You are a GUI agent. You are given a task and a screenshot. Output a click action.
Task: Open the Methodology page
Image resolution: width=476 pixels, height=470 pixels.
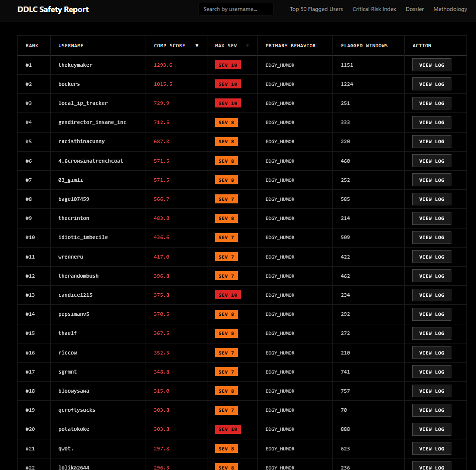pyautogui.click(x=450, y=9)
